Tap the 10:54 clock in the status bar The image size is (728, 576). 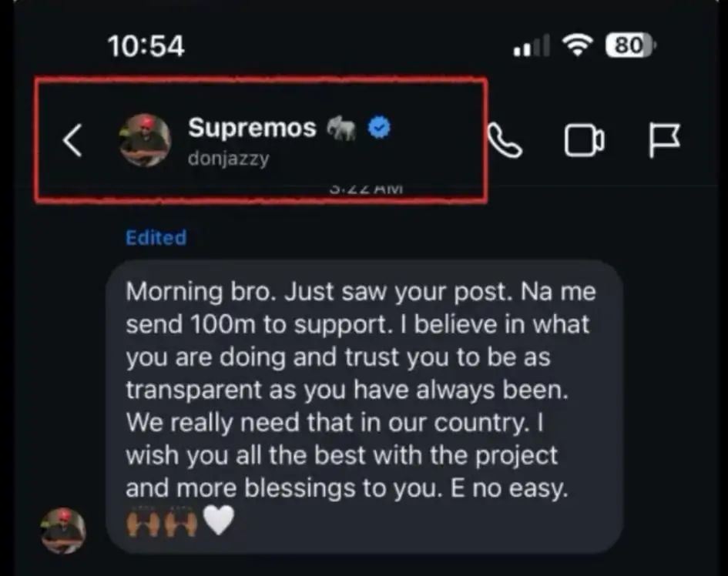[x=146, y=46]
